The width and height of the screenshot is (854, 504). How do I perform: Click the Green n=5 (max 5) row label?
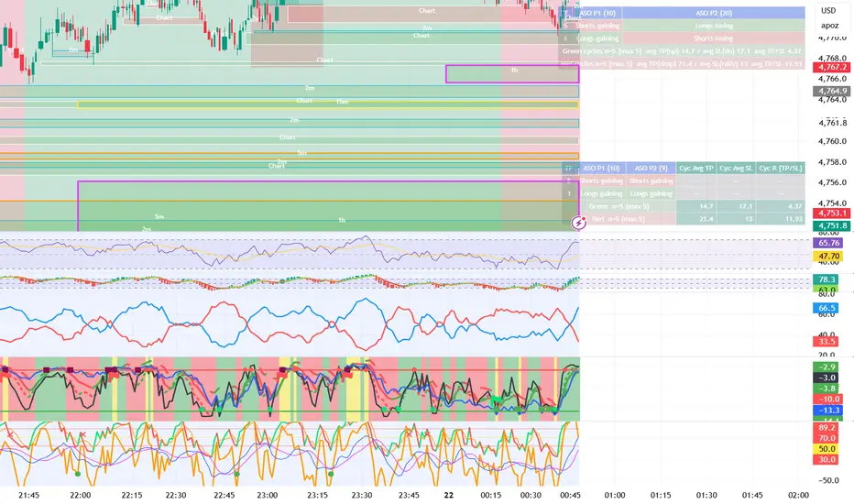(x=619, y=206)
